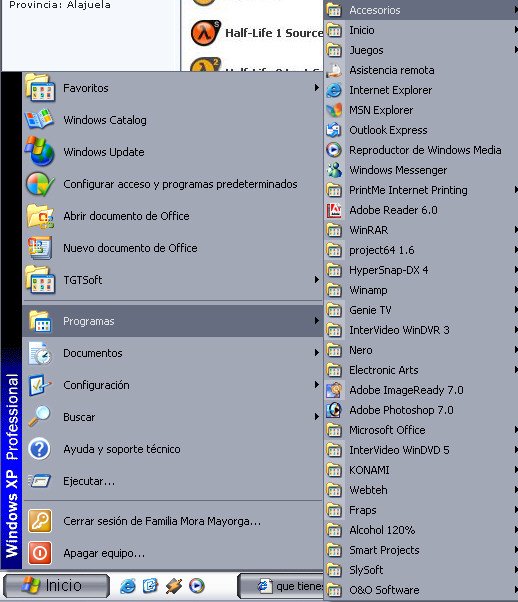Click the Cerrar sesión key icon
The image size is (518, 602).
pyautogui.click(x=40, y=521)
